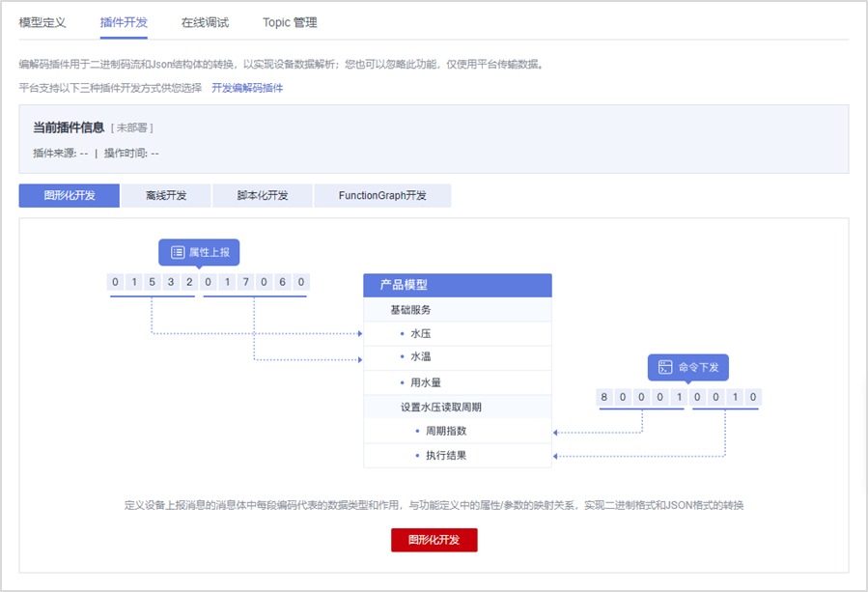Switch to 离线开发 mode
The height and width of the screenshot is (592, 868).
tap(166, 196)
